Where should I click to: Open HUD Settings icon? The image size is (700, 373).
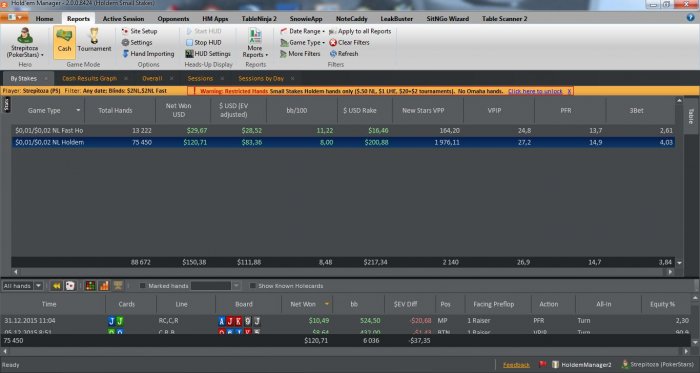coord(189,54)
